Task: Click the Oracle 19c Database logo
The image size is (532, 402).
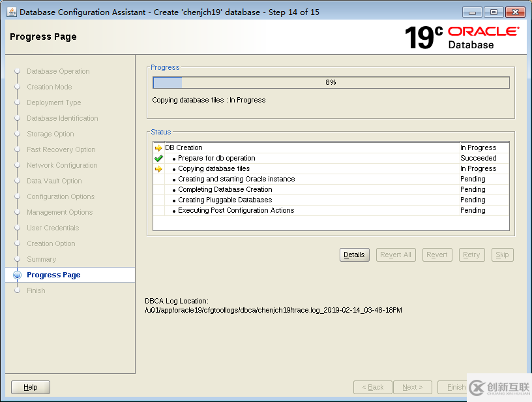Action: (x=462, y=38)
